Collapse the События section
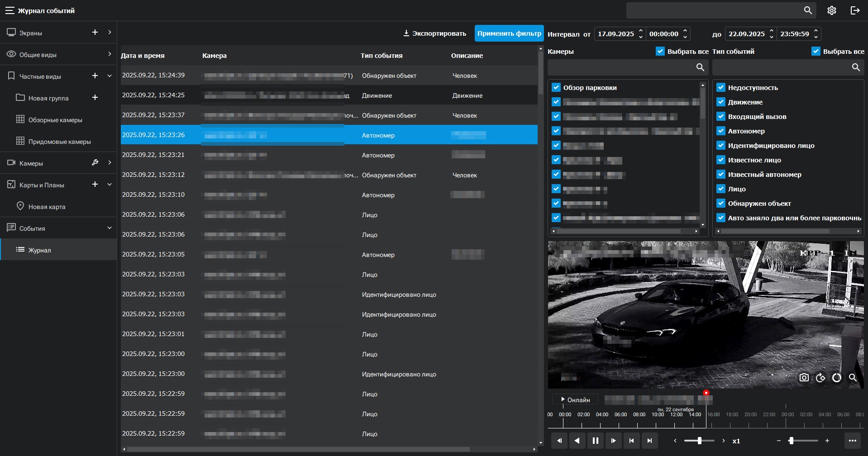This screenshot has width=868, height=456. point(110,228)
